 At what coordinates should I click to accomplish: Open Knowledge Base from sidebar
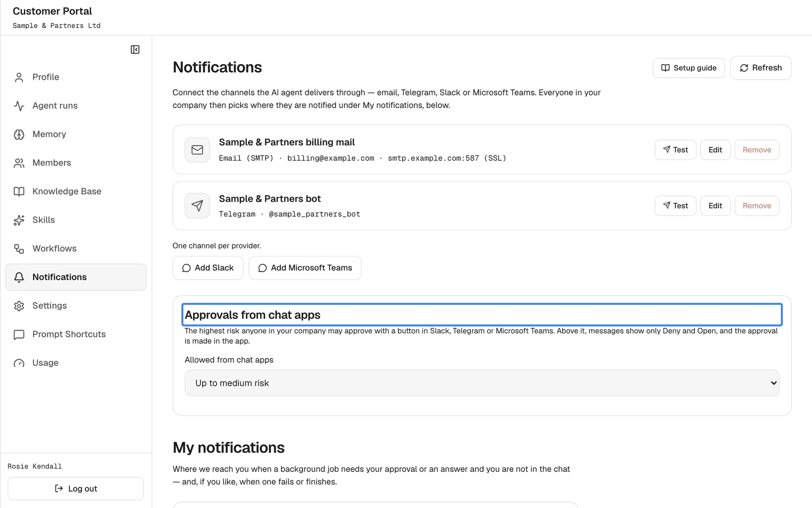pyautogui.click(x=76, y=191)
